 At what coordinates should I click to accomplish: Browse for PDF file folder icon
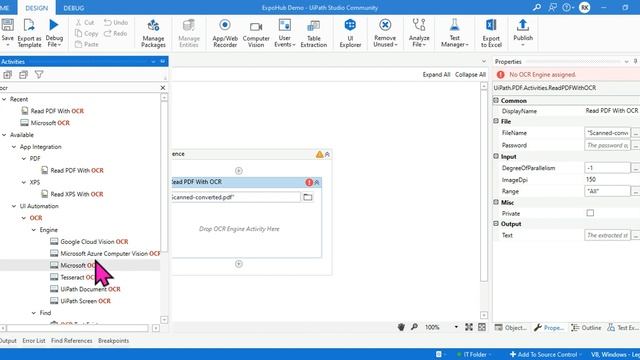pos(307,197)
